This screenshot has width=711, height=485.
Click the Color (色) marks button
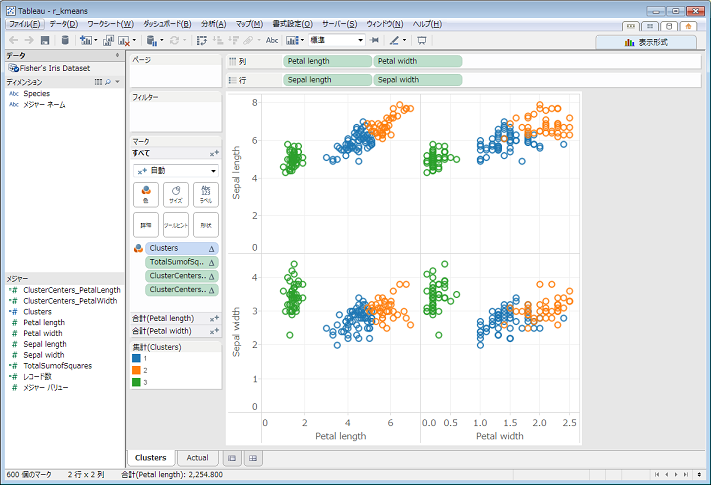coord(146,194)
